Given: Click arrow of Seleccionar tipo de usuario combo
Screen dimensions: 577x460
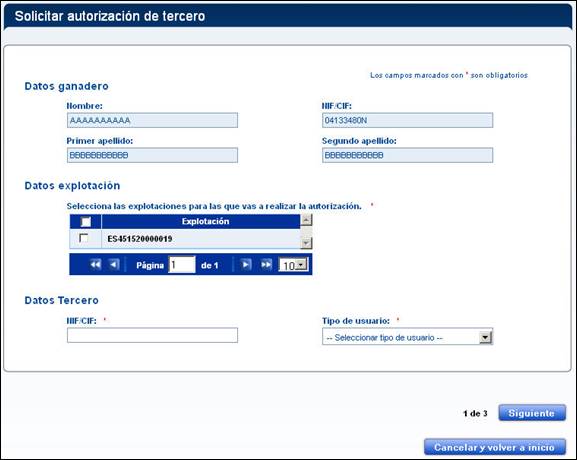Looking at the screenshot, I should tap(486, 337).
